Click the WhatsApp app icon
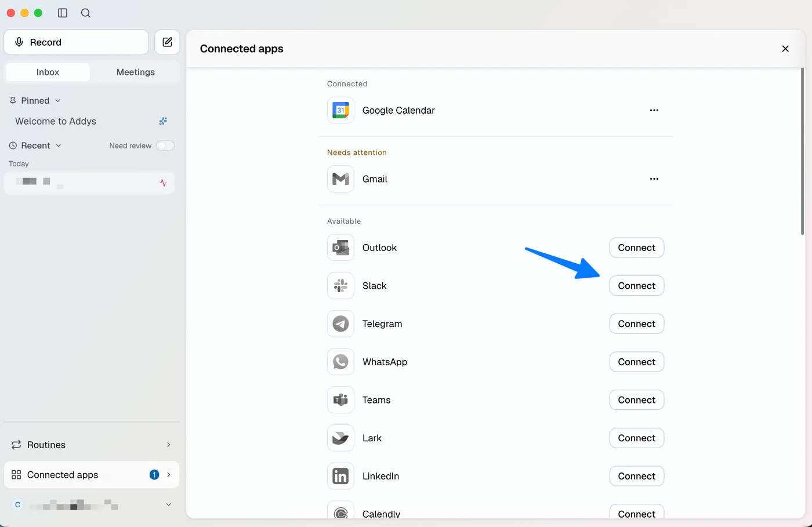The width and height of the screenshot is (812, 527). pos(340,362)
